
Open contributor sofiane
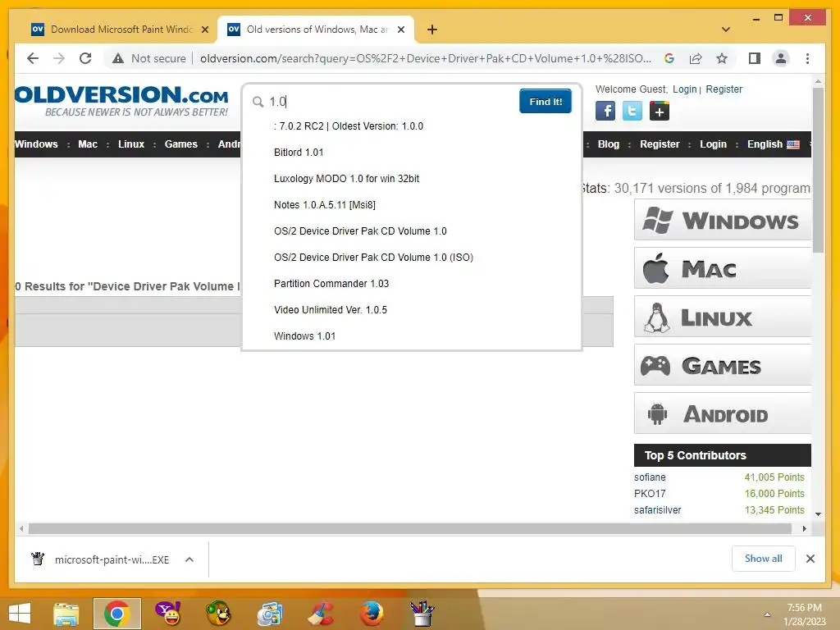tap(650, 477)
